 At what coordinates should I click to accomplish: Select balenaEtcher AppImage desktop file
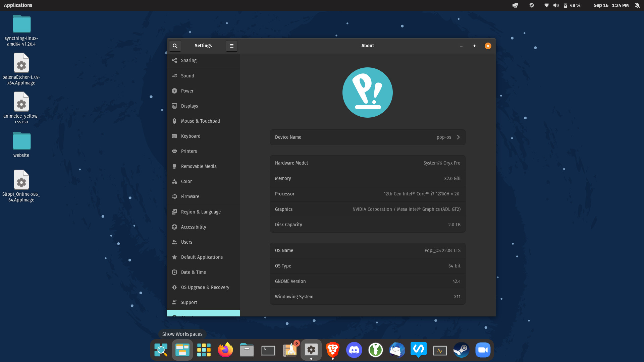(x=21, y=69)
